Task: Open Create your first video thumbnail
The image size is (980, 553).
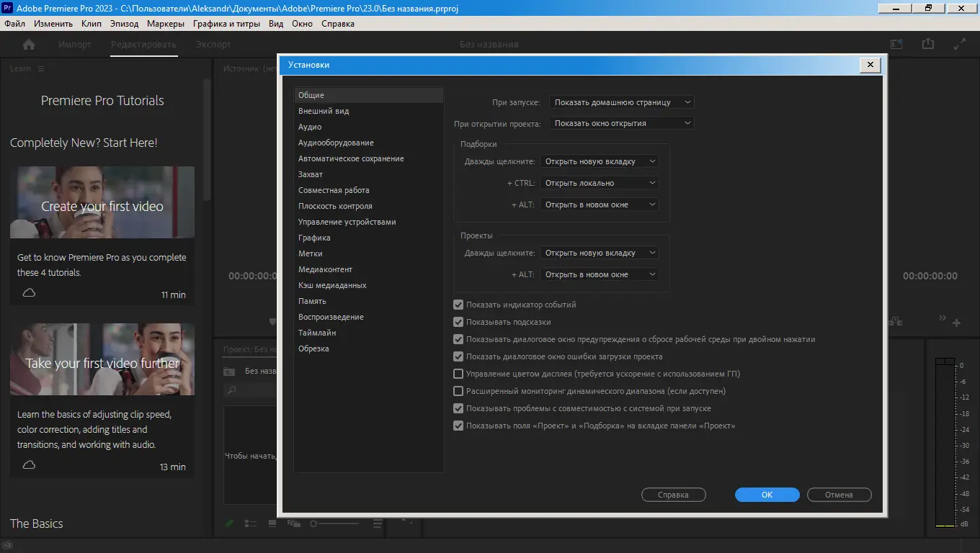Action: pyautogui.click(x=102, y=202)
